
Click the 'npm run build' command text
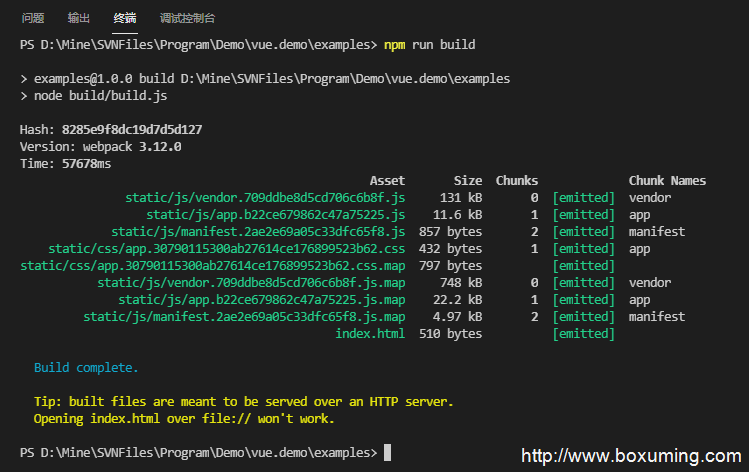429,45
